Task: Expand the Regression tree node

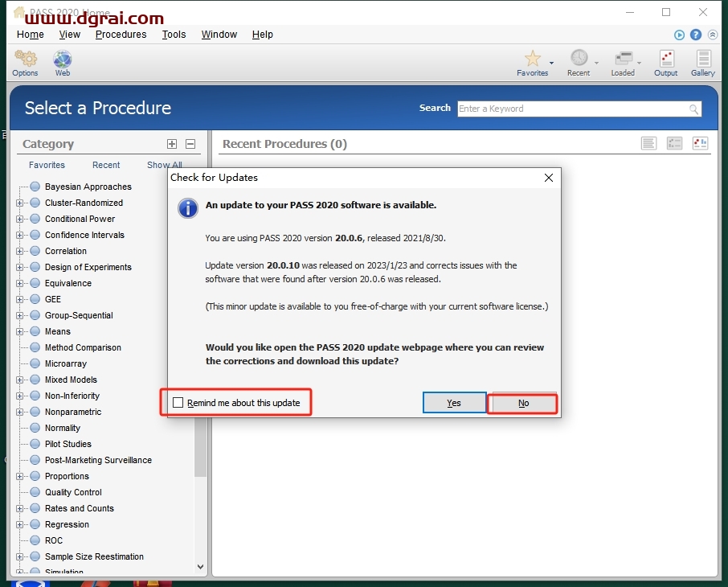Action: point(19,525)
